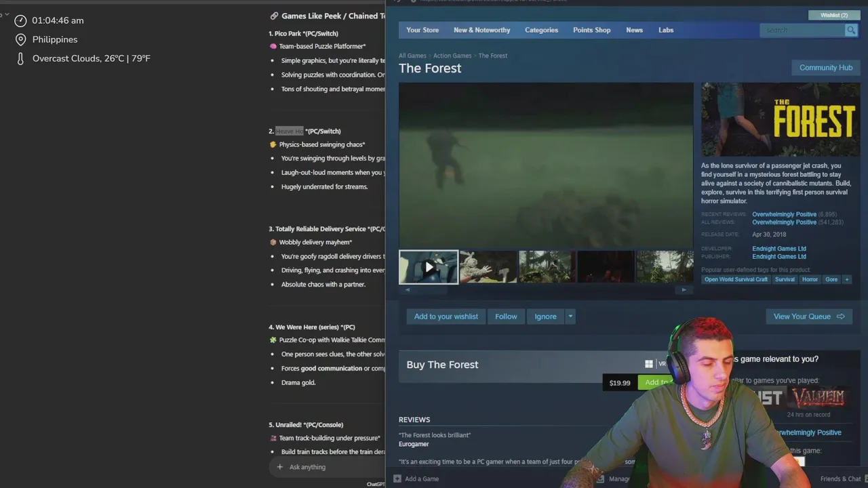Select the Open World Survival Craft tag
Viewport: 868px width, 488px height.
click(x=736, y=279)
